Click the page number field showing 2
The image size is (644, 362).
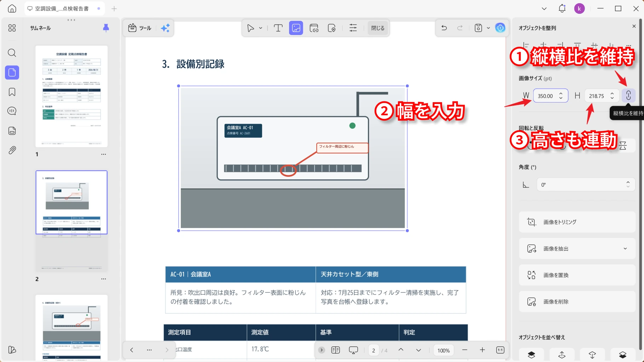pos(374,350)
